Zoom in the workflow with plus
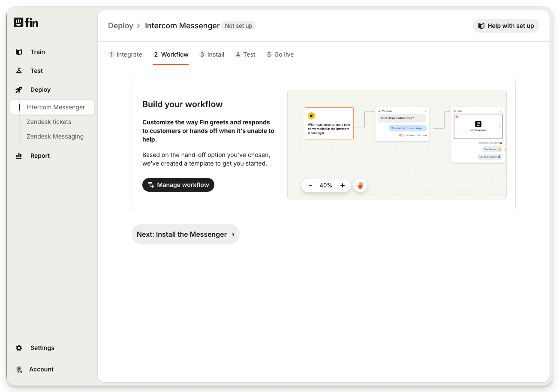 (343, 185)
